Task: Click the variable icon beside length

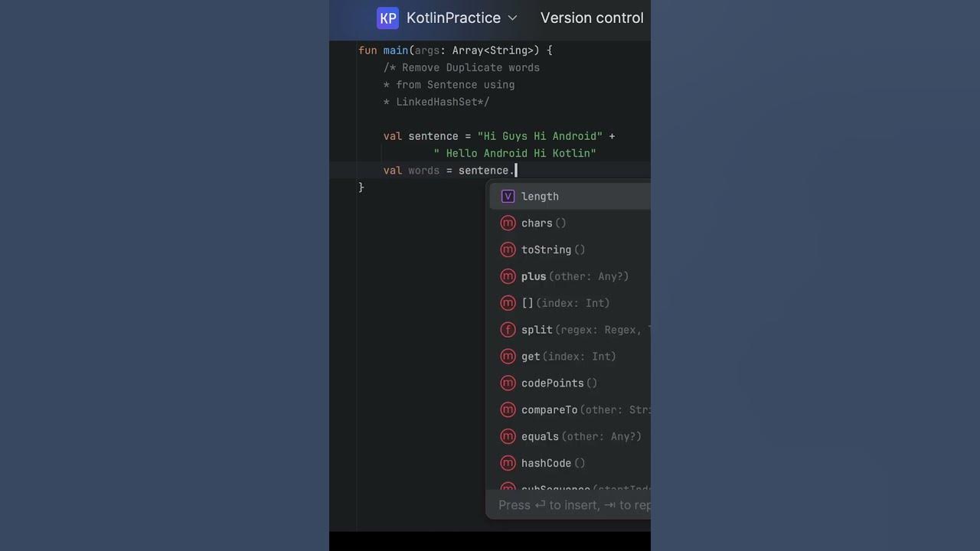Action: pyautogui.click(x=508, y=197)
